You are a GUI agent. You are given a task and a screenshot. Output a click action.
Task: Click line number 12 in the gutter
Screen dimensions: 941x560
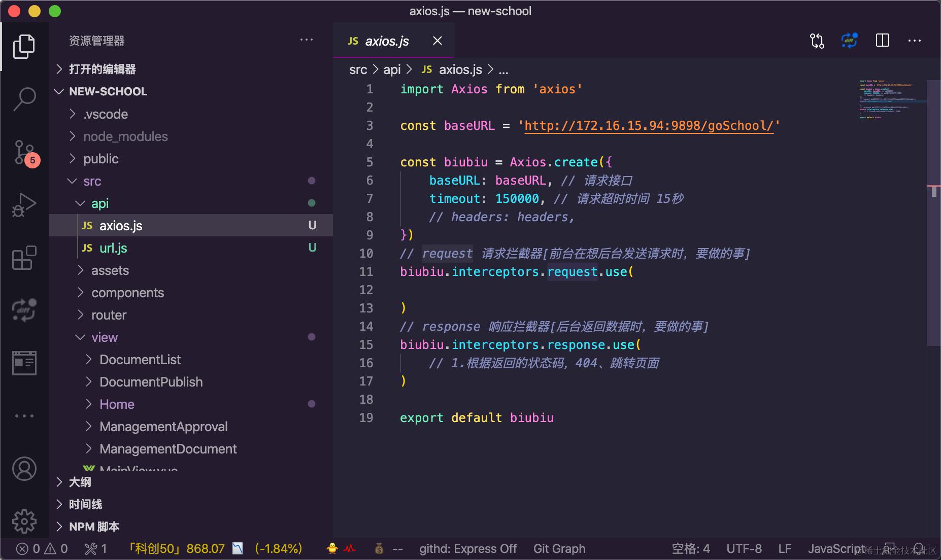[x=366, y=290]
